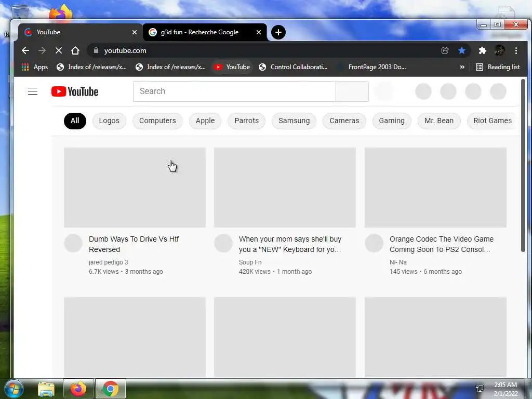The image size is (532, 399).
Task: Focus the YouTube Search field
Action: 234,91
